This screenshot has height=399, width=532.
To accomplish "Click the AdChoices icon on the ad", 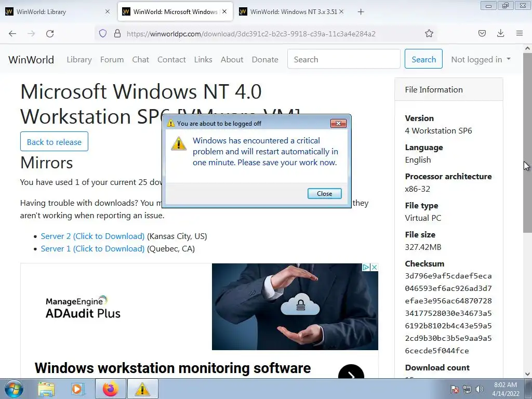I will click(x=366, y=268).
